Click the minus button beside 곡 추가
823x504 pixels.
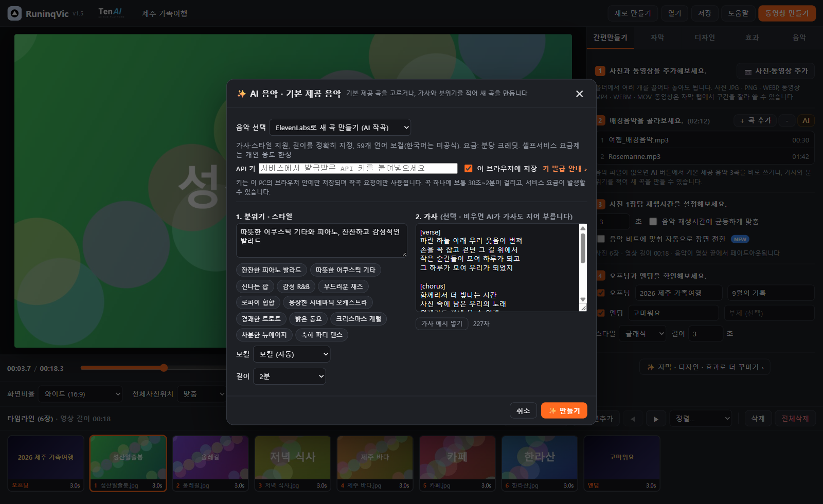coord(786,120)
